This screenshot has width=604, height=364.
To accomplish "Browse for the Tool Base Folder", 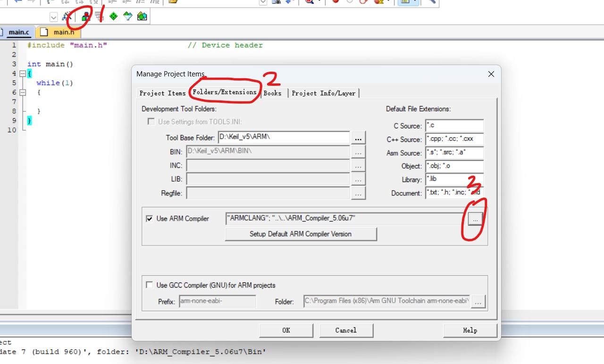I will coord(359,138).
